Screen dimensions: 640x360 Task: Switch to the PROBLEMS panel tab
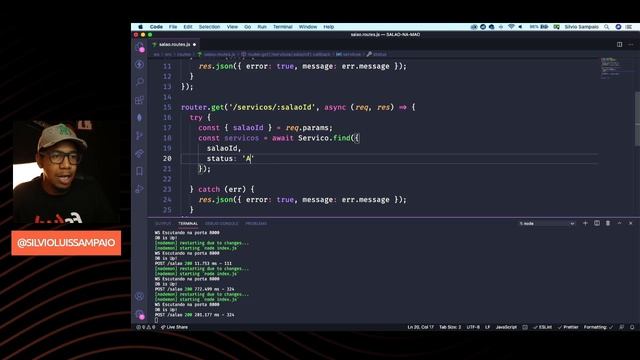[x=256, y=224]
